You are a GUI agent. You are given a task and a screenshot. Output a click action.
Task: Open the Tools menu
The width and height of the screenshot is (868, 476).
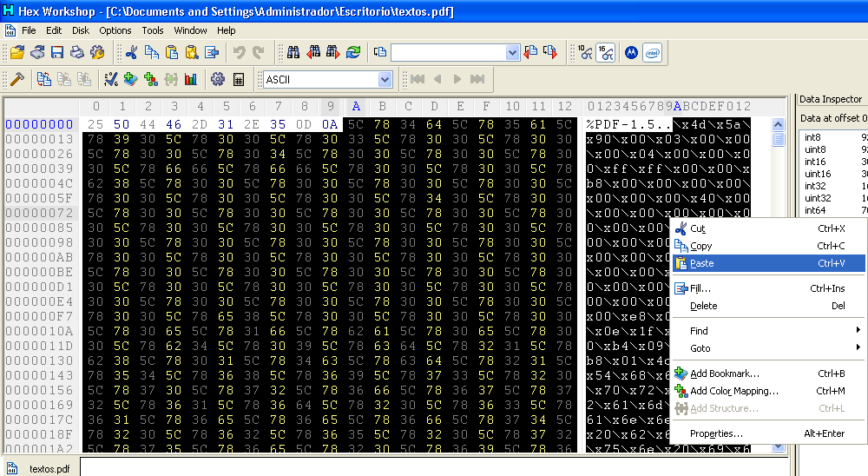152,30
